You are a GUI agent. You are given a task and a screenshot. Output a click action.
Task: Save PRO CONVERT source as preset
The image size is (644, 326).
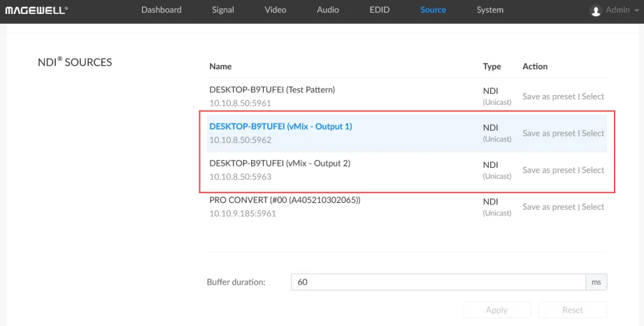[x=549, y=207]
